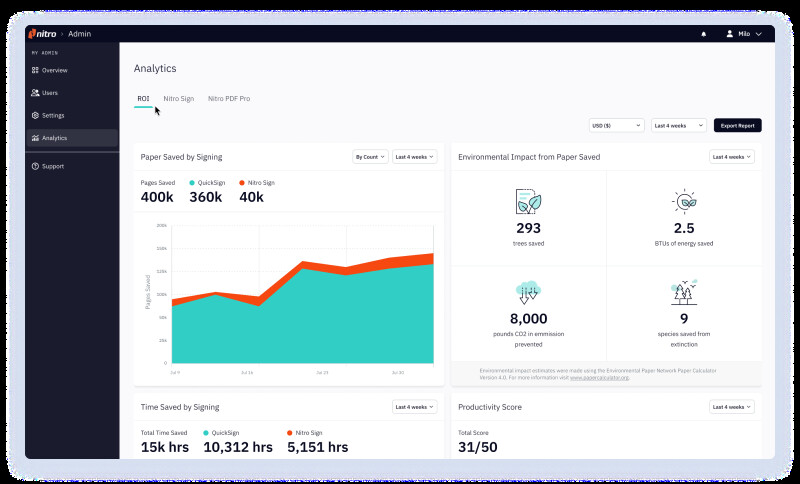Open the papercalculator.org link
The image size is (800, 484).
[x=600, y=378]
